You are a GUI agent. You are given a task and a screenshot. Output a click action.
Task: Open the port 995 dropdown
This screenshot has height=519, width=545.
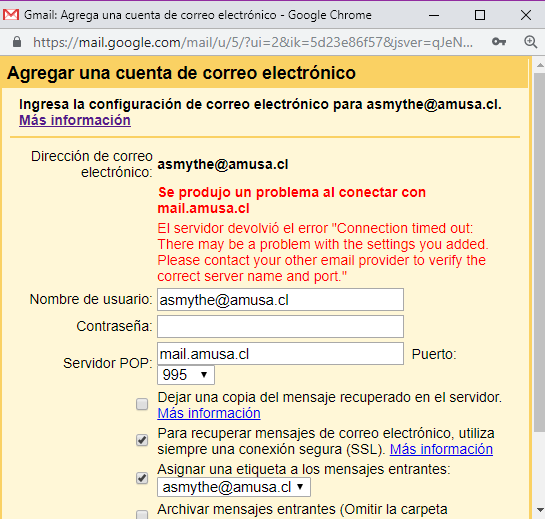186,375
